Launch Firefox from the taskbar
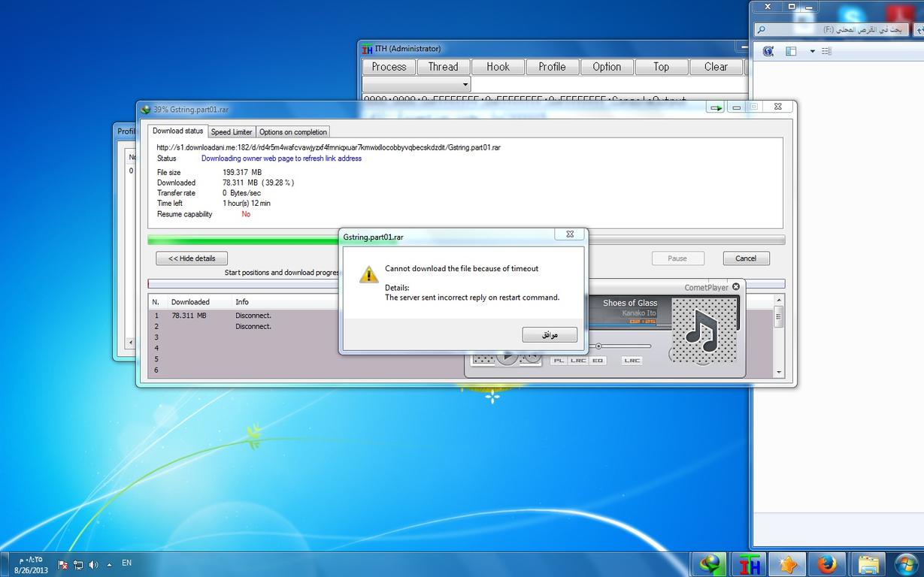The width and height of the screenshot is (924, 577). [827, 563]
